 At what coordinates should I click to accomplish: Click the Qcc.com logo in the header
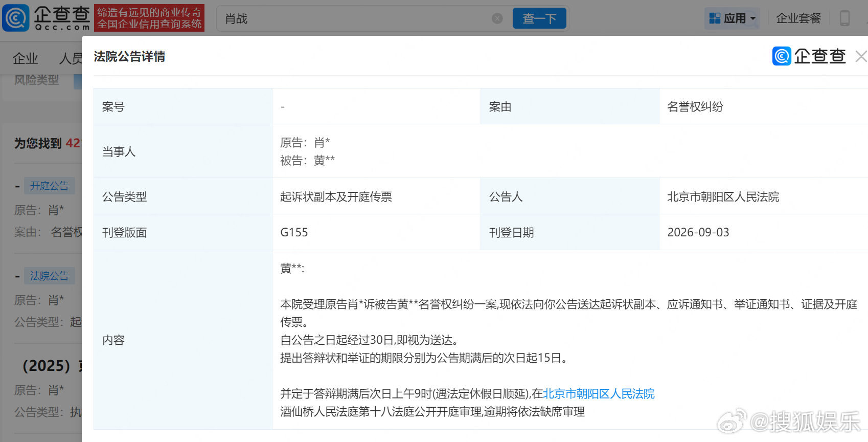coord(47,18)
